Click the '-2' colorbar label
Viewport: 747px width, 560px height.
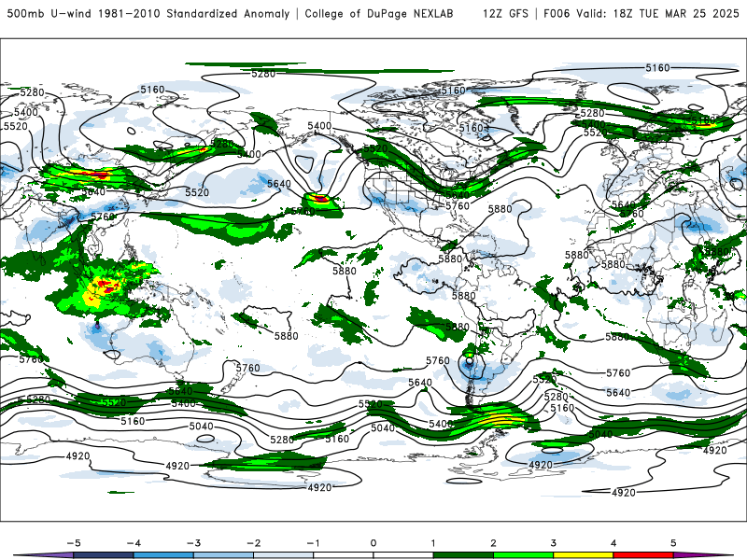253,543
